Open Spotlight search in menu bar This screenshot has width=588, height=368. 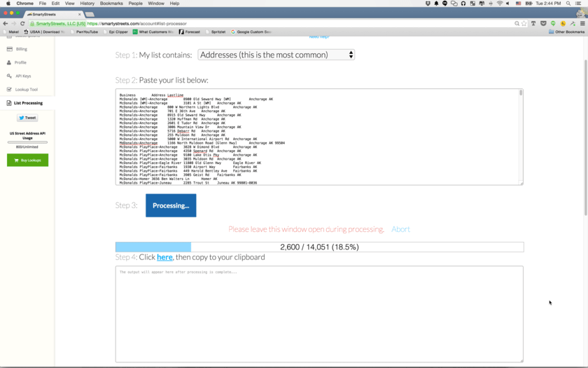click(568, 4)
